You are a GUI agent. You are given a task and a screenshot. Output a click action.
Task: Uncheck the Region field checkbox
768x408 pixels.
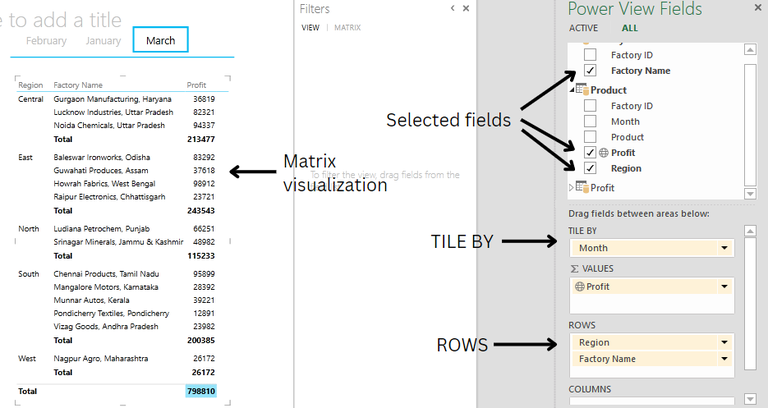tap(590, 168)
